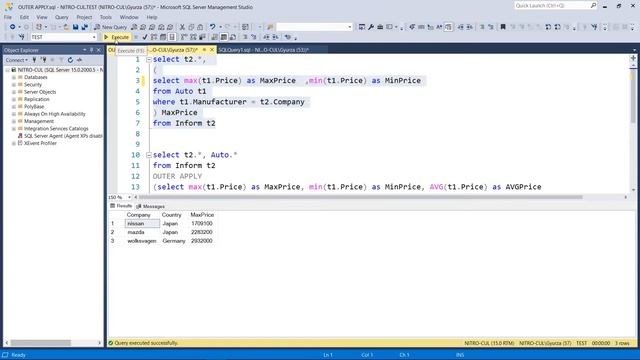Screen dimensions: 640x360
Task: Click the Cut scissors icon
Action: pos(182,27)
